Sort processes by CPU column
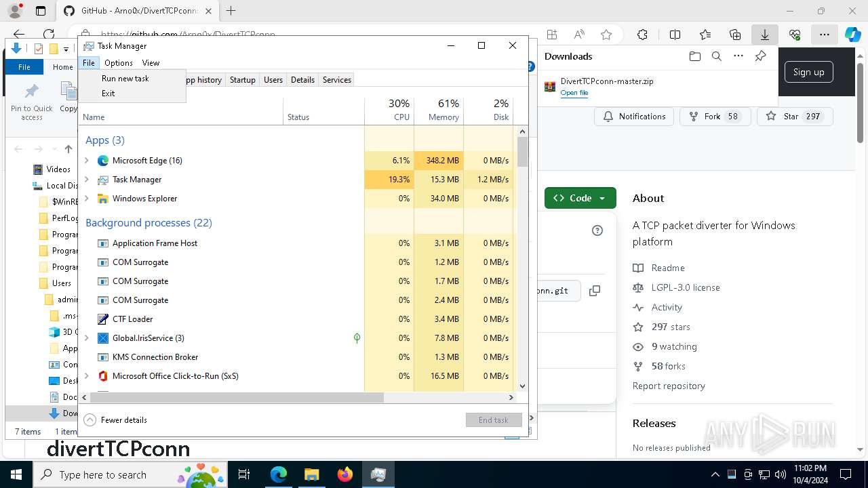The width and height of the screenshot is (868, 488). coord(389,110)
